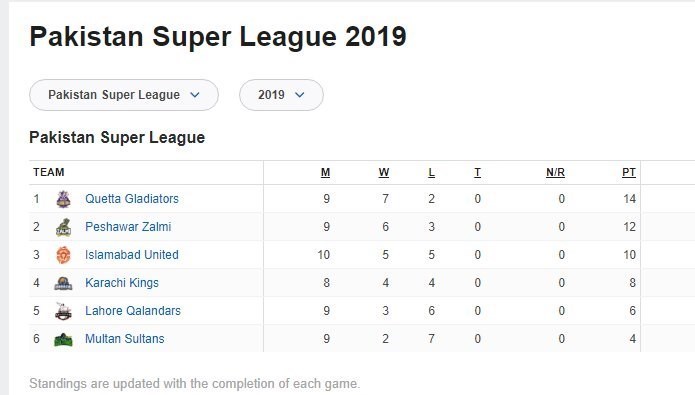
Task: Click the Islamabad United team logo
Action: click(x=63, y=255)
